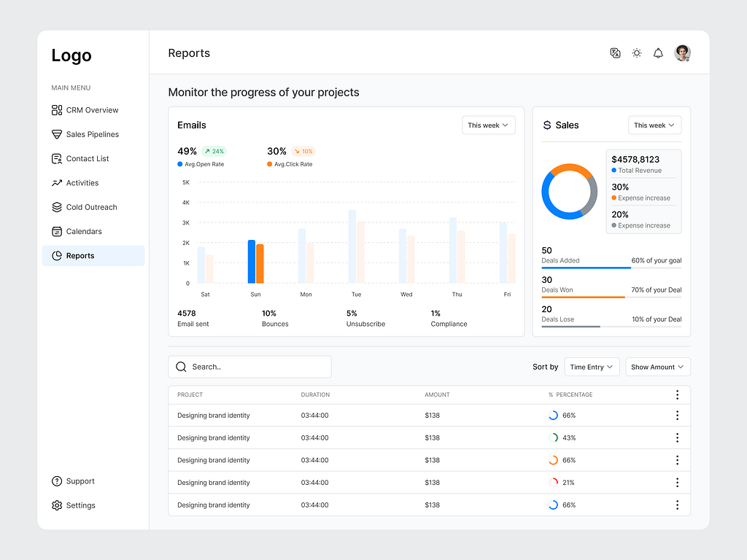Click the magnifier icon in search box
Viewport: 747px width, 560px height.
(181, 367)
